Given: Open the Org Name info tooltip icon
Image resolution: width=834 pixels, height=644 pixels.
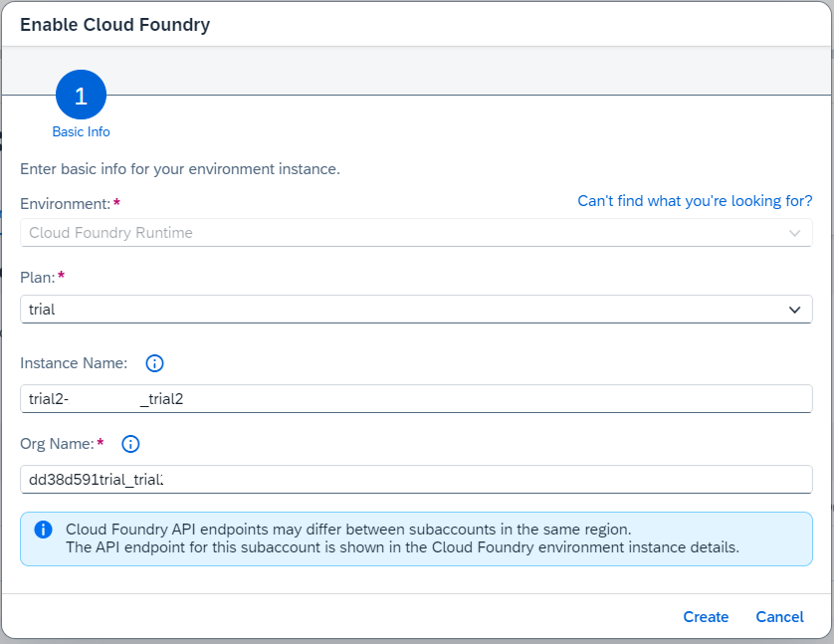Looking at the screenshot, I should (130, 444).
